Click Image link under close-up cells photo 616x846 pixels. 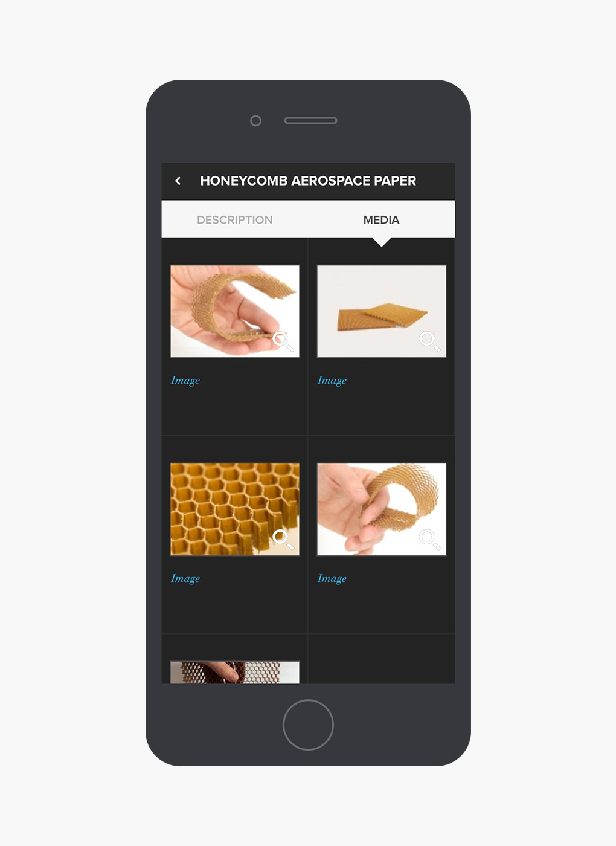pyautogui.click(x=185, y=579)
